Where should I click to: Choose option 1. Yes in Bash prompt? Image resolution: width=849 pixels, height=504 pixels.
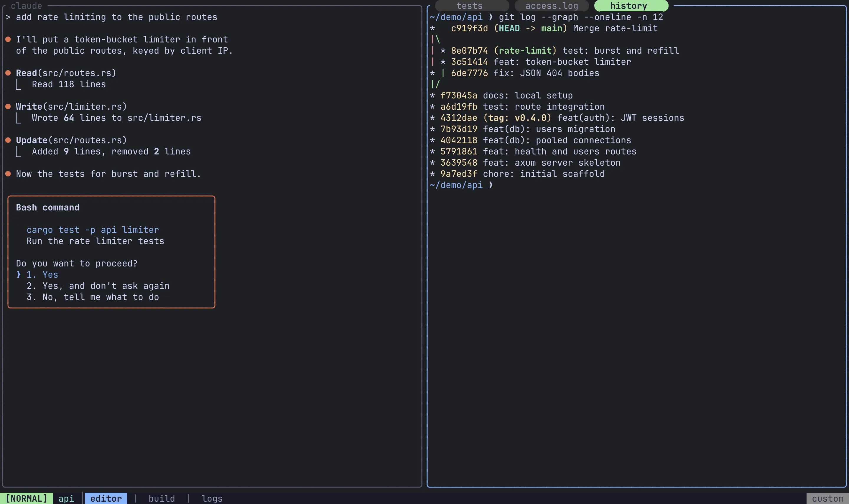42,274
